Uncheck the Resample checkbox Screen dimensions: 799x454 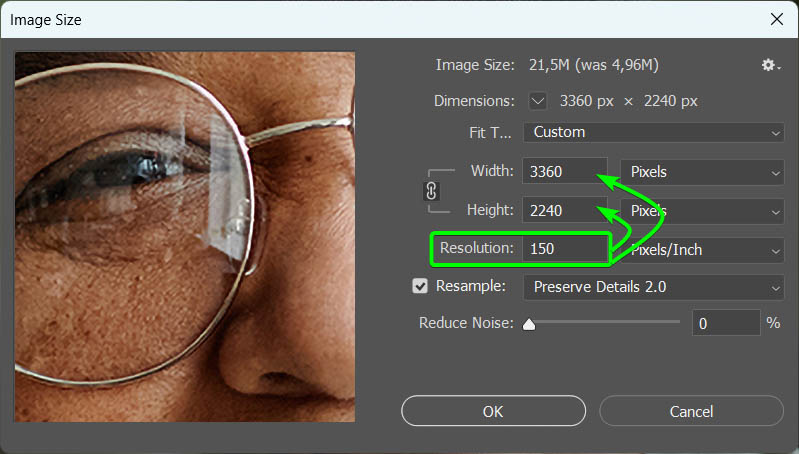420,286
